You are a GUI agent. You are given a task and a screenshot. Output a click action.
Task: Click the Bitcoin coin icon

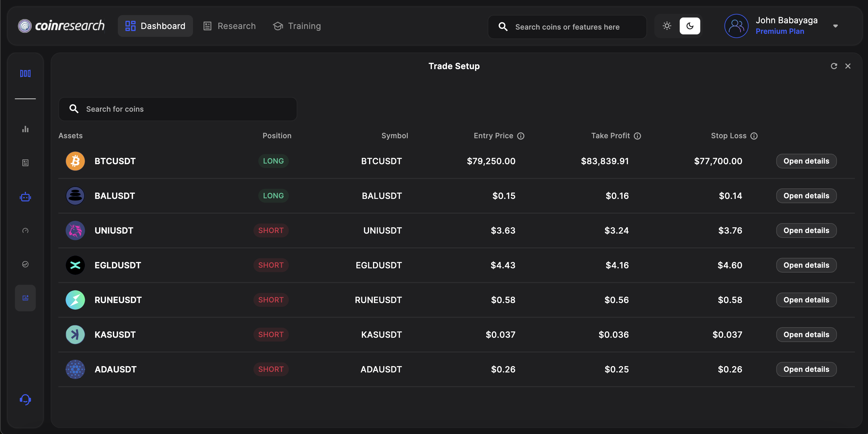point(75,161)
